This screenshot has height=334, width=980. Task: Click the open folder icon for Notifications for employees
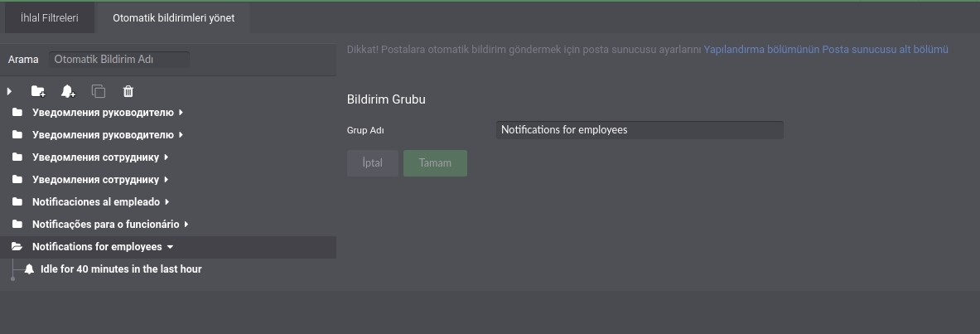coord(17,246)
